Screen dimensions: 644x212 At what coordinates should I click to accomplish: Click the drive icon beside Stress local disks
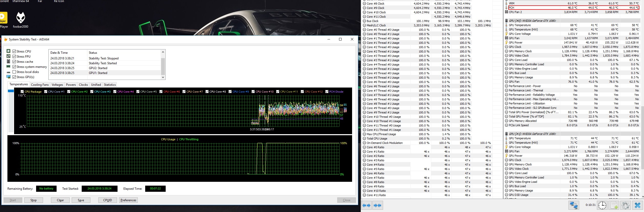coord(8,72)
